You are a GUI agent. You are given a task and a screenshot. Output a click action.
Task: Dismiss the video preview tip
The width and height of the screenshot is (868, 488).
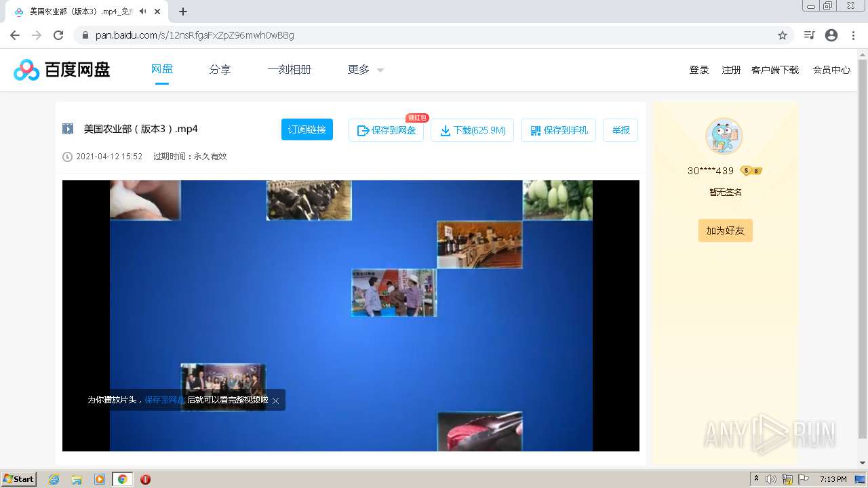[x=275, y=401]
